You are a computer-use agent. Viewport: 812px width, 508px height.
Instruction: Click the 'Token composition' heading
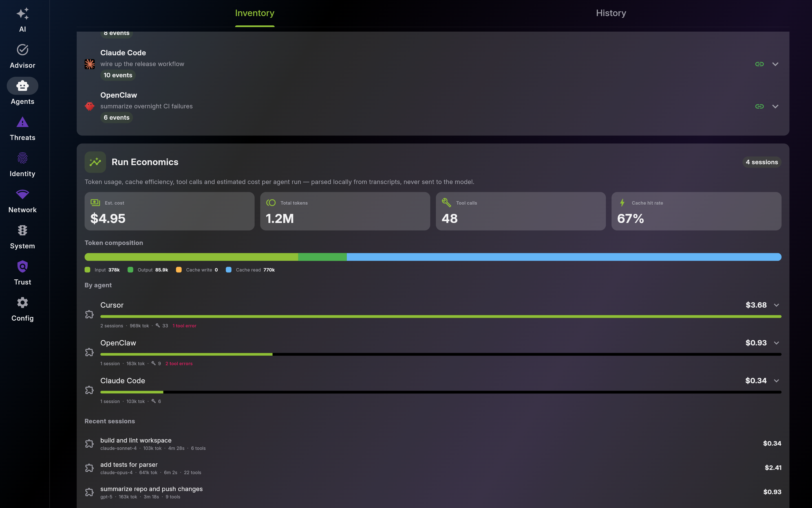(114, 243)
